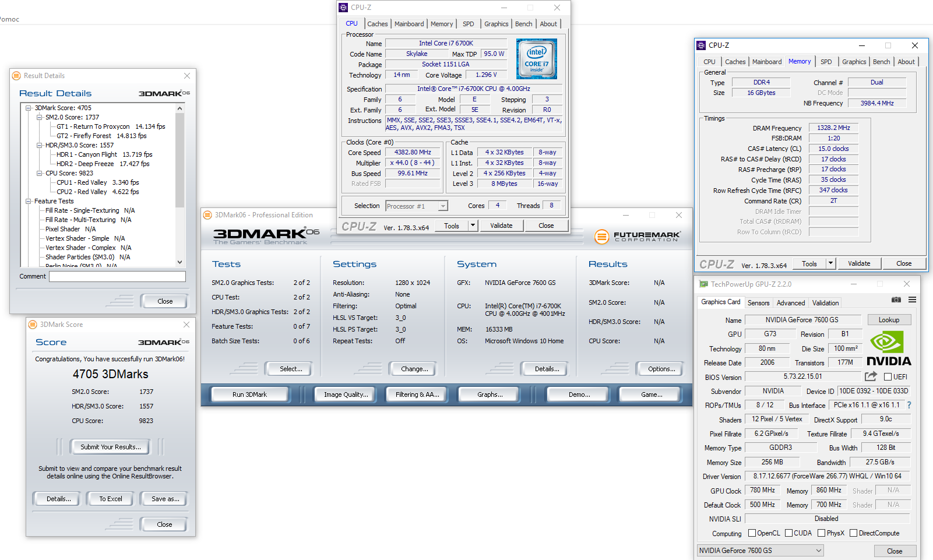
Task: Click the Result Details window icon
Action: click(x=16, y=76)
